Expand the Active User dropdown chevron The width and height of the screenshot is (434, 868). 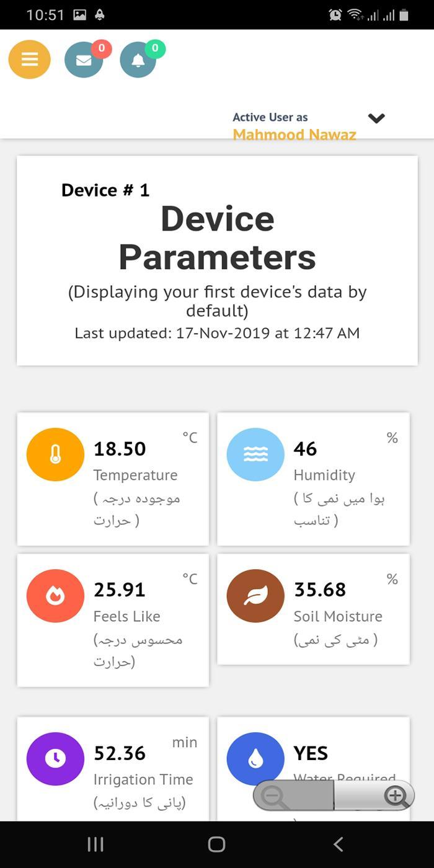point(376,118)
